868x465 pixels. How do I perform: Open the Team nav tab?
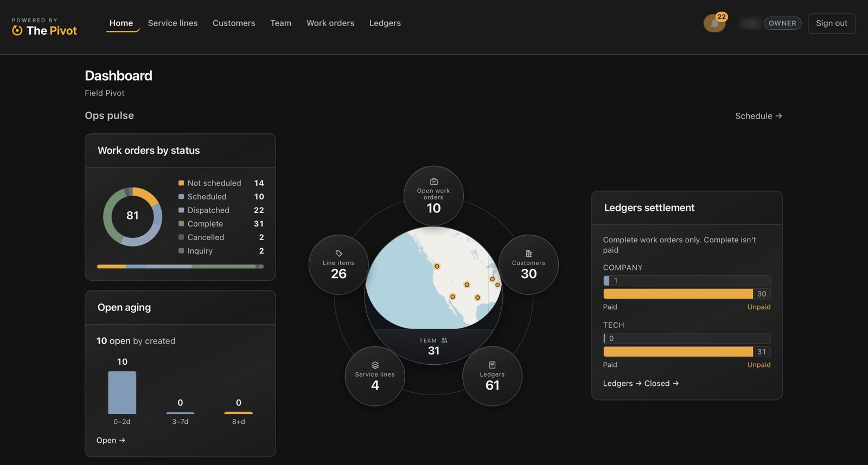(281, 23)
